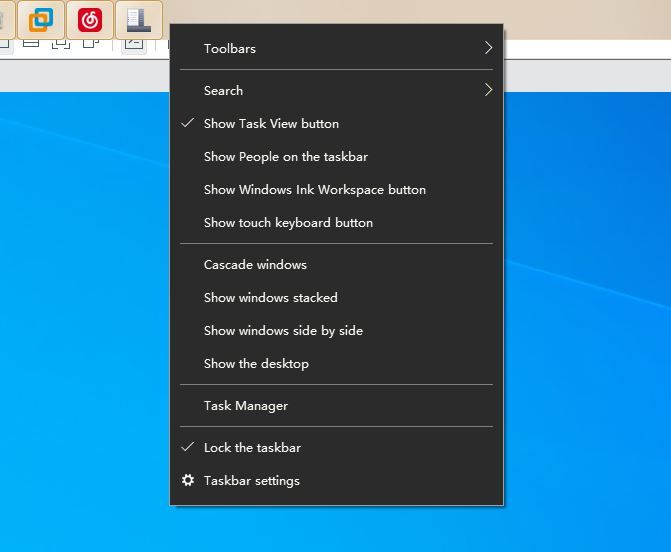Uncheck Show Task View button
The image size is (671, 552).
pyautogui.click(x=336, y=124)
